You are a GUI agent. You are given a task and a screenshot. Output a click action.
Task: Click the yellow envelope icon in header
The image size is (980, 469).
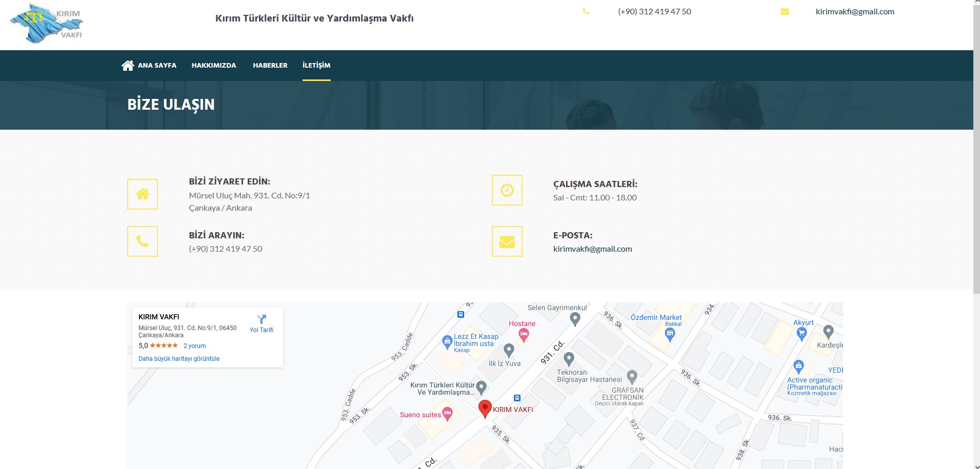pos(785,11)
